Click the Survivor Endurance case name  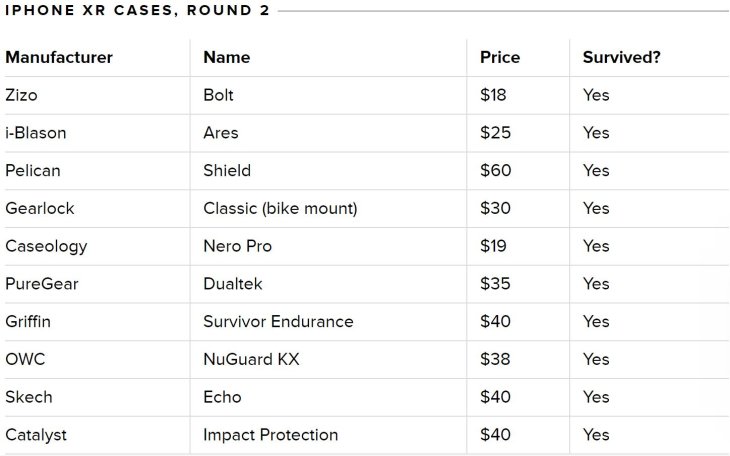[x=278, y=322]
